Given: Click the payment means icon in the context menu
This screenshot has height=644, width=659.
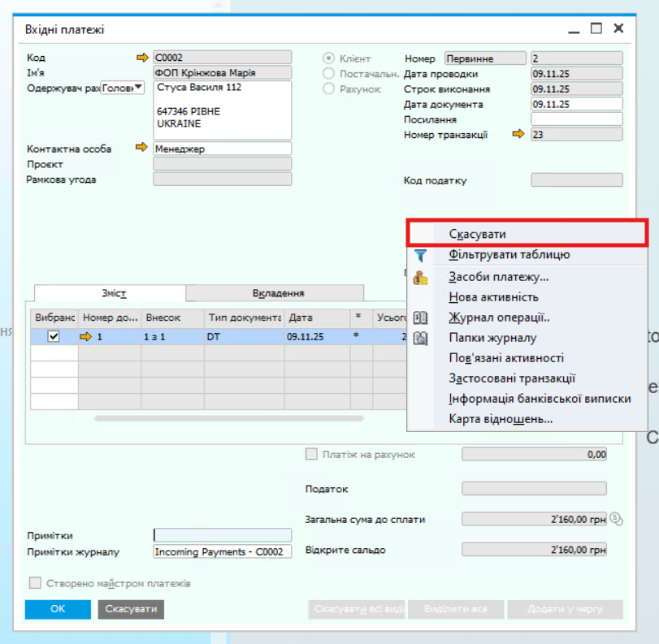Looking at the screenshot, I should click(x=420, y=277).
